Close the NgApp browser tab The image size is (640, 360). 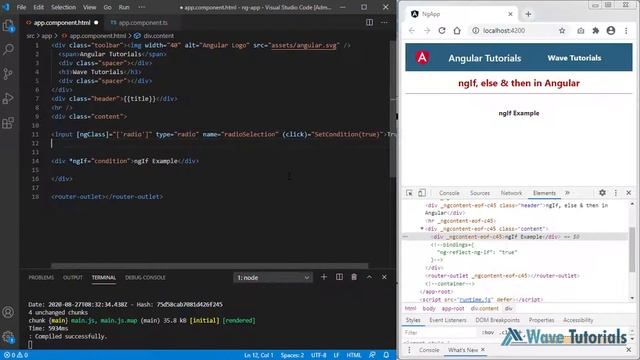tap(510, 14)
